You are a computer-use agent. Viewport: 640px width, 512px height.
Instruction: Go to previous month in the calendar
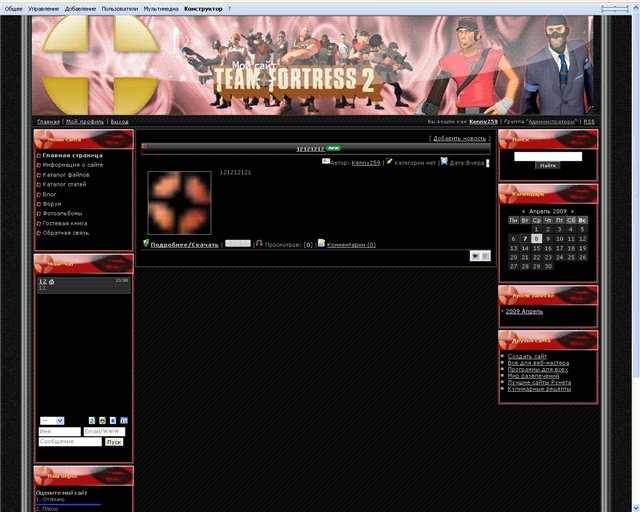523,211
